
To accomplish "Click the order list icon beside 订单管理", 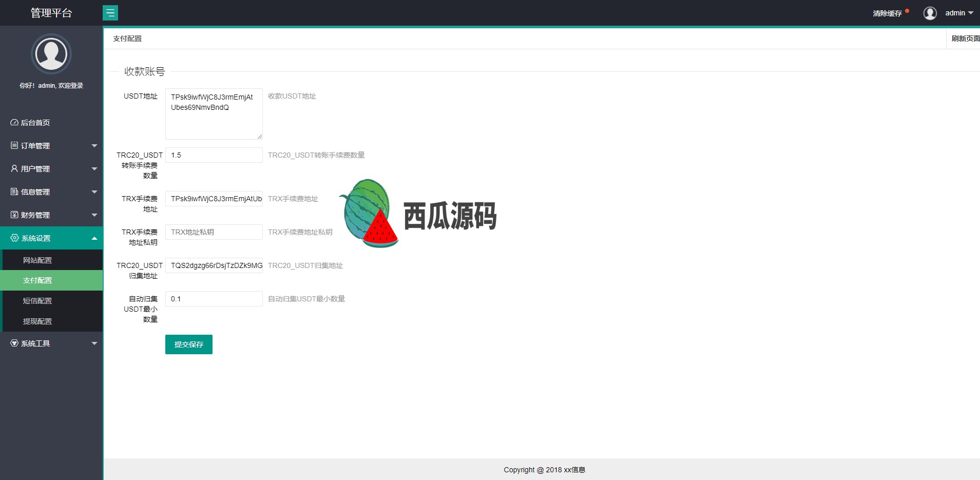I will tap(14, 145).
